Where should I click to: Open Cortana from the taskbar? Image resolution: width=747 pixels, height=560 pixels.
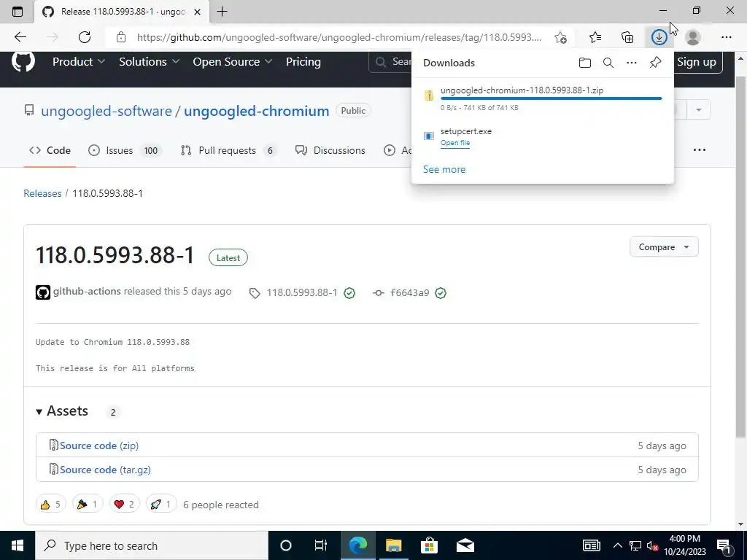pyautogui.click(x=285, y=545)
